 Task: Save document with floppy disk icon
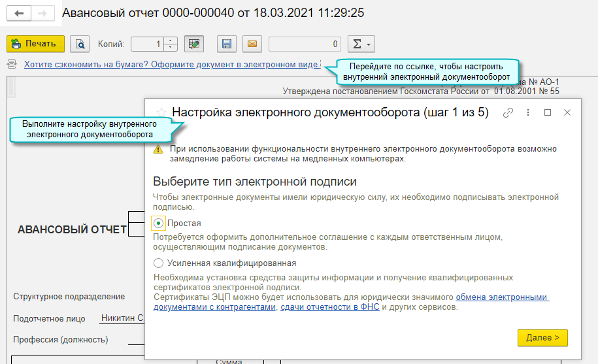tap(227, 44)
